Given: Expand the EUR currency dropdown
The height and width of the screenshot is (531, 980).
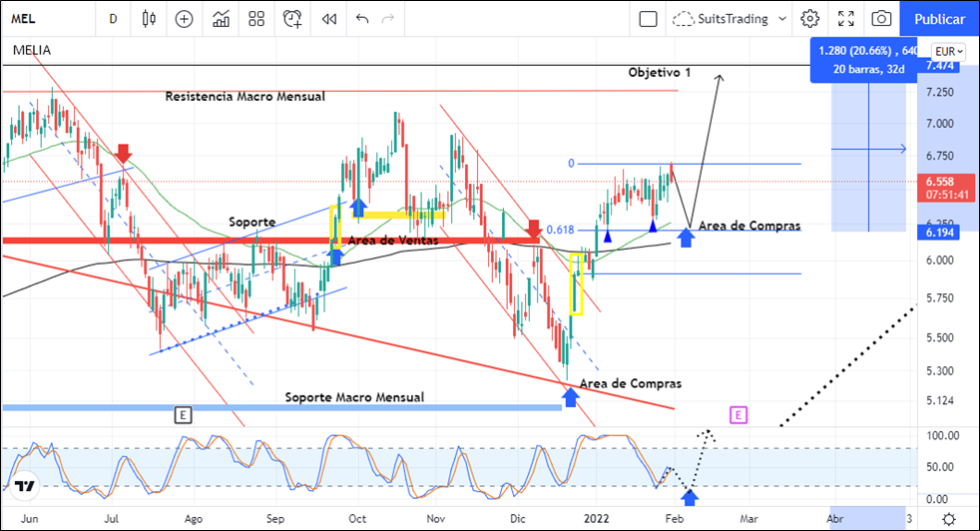Looking at the screenshot, I should (x=948, y=51).
